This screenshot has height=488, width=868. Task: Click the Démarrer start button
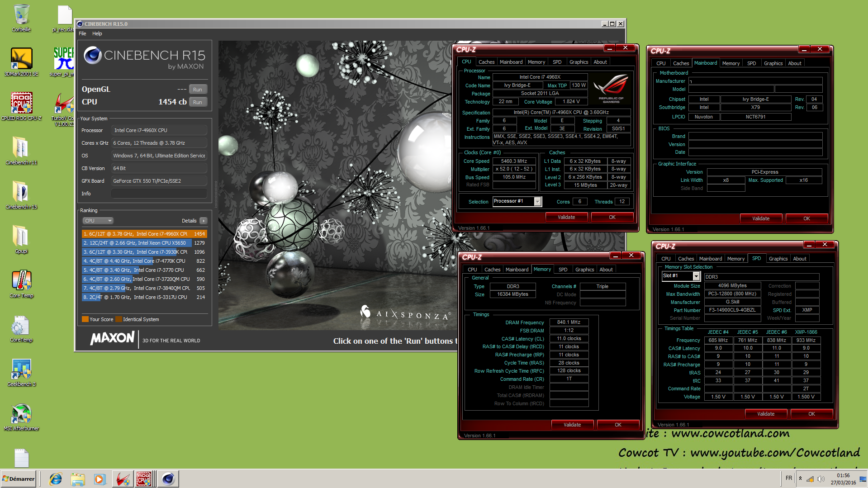coord(18,479)
